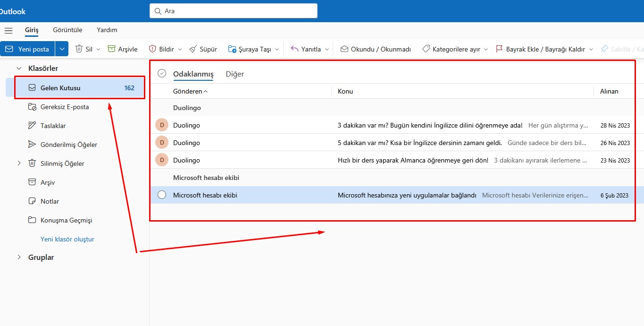This screenshot has height=326, width=644.
Task: Open the hamburger navigation menu icon
Action: point(8,30)
